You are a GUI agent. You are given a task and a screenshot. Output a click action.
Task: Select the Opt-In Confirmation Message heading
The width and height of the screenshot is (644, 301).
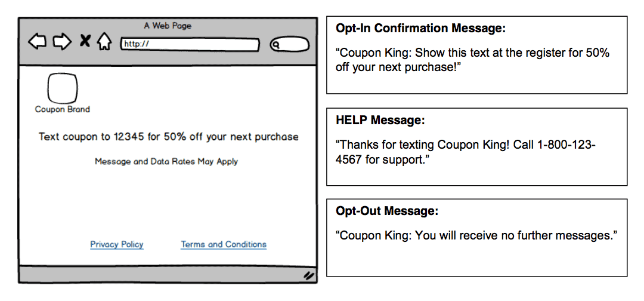point(420,29)
